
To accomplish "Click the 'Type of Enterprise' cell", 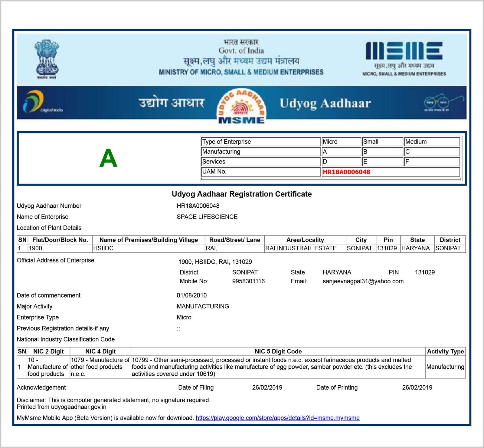I will pyautogui.click(x=261, y=142).
